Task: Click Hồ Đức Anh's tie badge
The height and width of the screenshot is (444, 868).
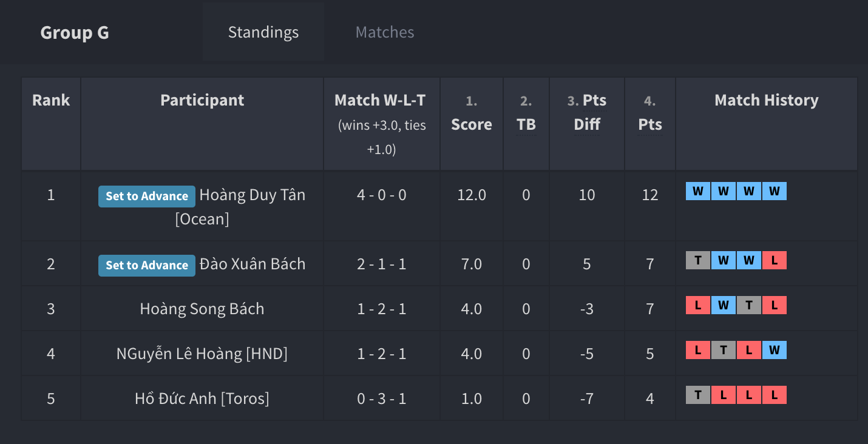Action: click(x=698, y=395)
